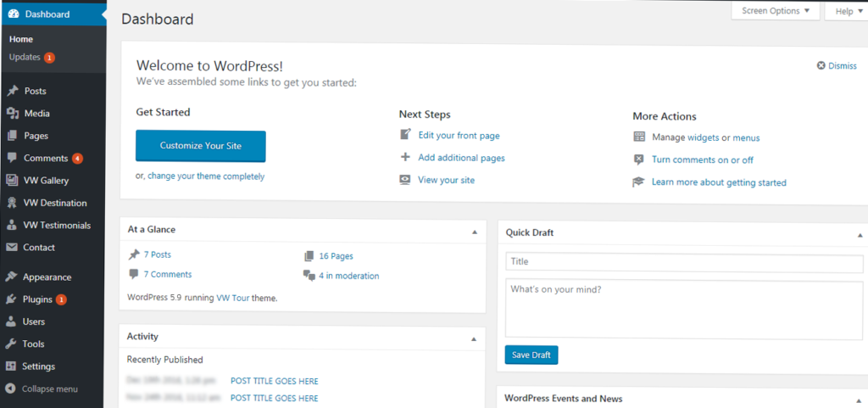The width and height of the screenshot is (868, 408).
Task: Click the Collapse menu arrow icon
Action: (10, 389)
